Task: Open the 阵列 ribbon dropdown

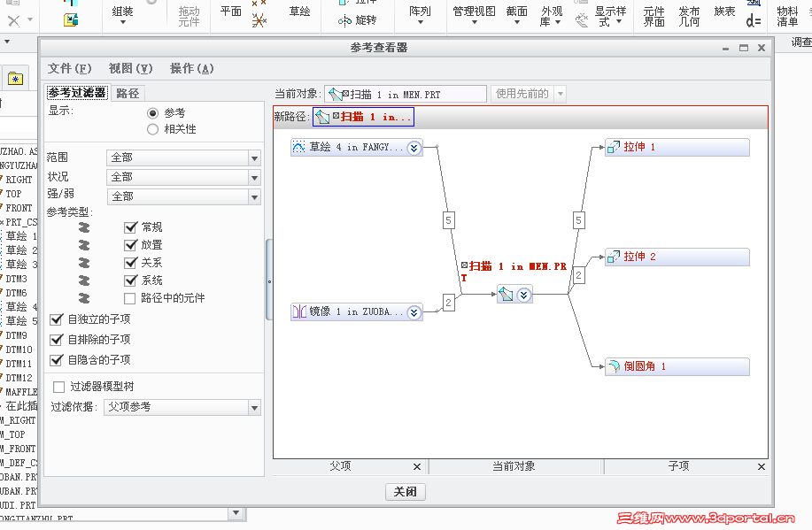Action: point(420,15)
